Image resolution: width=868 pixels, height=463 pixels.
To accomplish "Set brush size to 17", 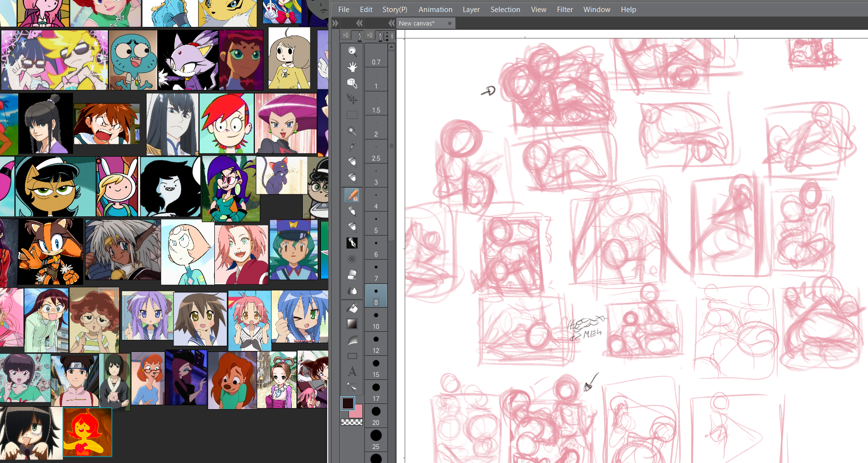I will [376, 392].
